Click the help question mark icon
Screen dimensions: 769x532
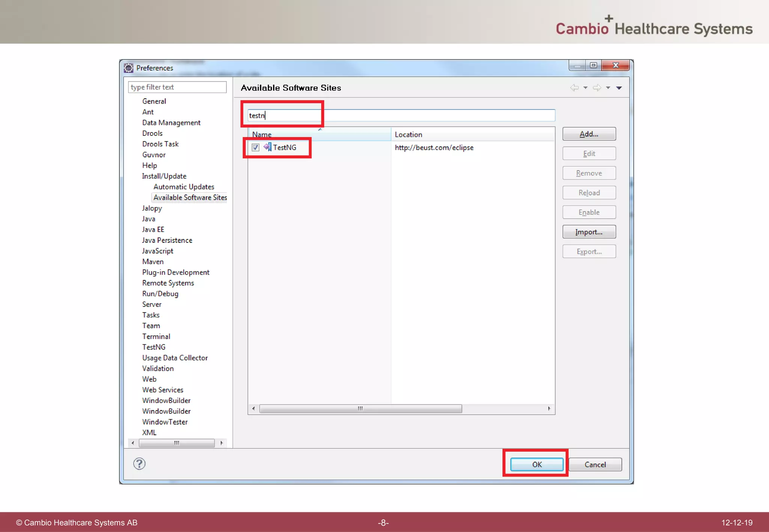tap(139, 464)
